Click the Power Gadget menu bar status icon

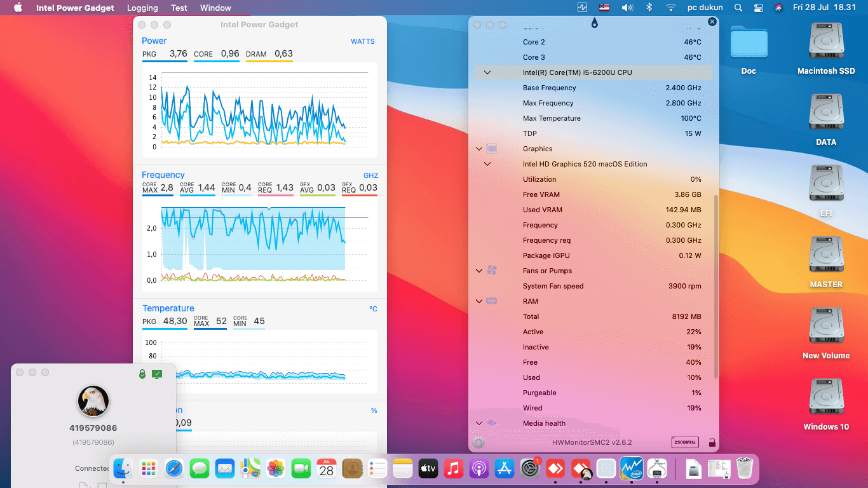(x=582, y=8)
